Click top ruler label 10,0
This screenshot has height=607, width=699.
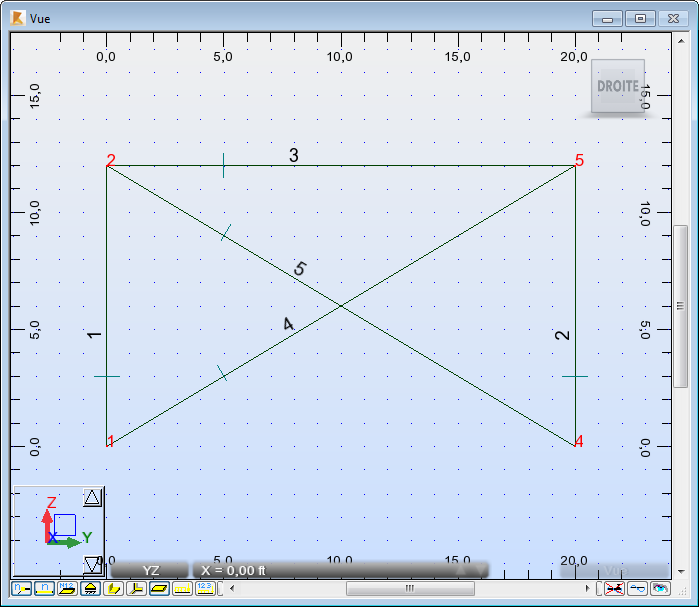(340, 57)
